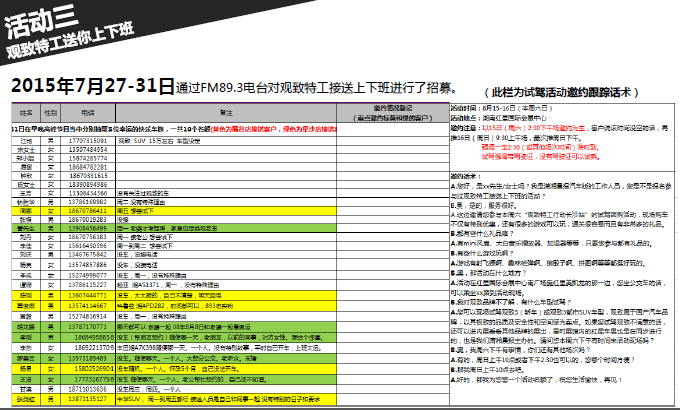Click phone number cell '18390894986'

pos(88,184)
